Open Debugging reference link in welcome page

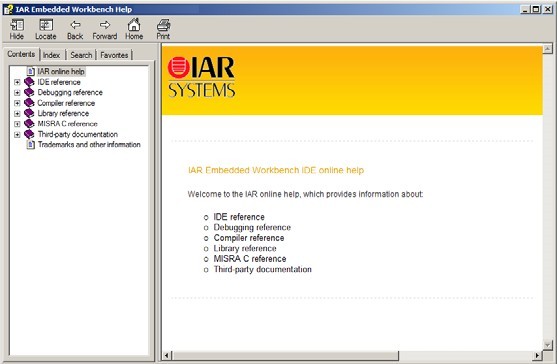(252, 227)
